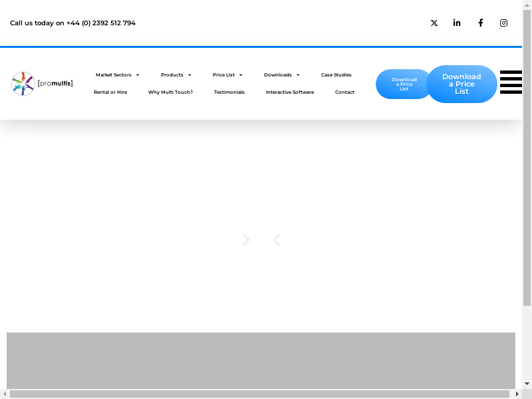Open the hamburger menu icon
Screen dimensions: 532x399
511,82
